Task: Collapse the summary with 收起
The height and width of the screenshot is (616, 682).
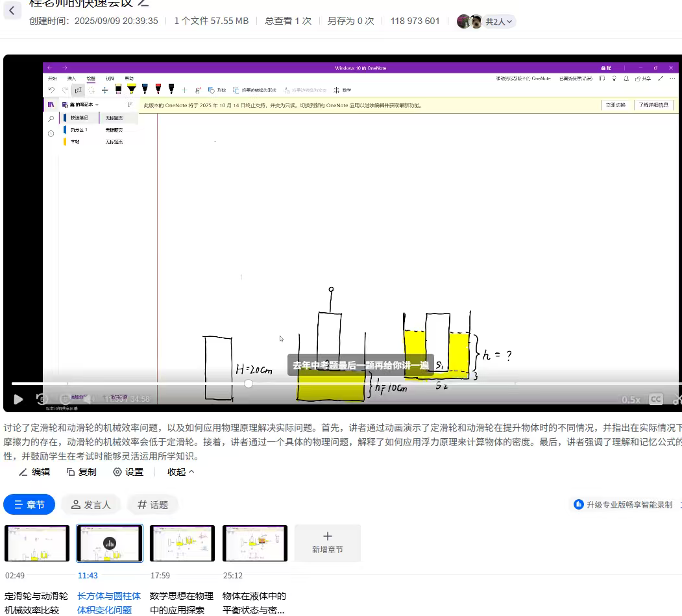Action: pyautogui.click(x=181, y=472)
